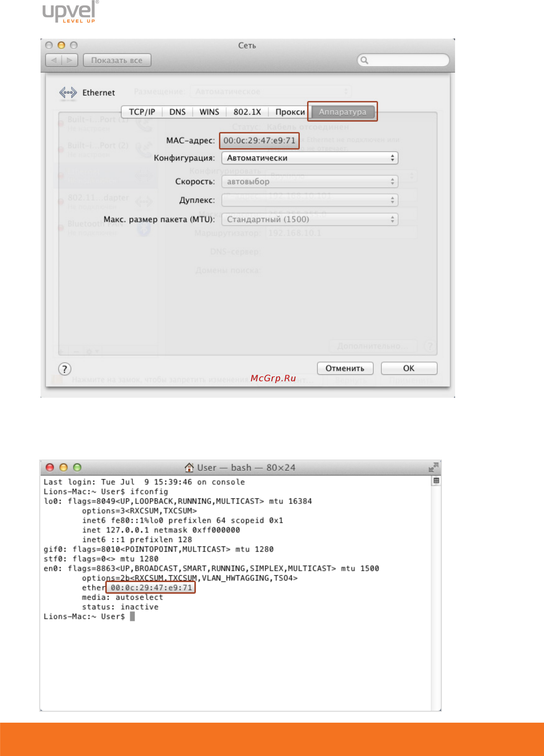Open the Дуплекс dropdown

pyautogui.click(x=310, y=200)
